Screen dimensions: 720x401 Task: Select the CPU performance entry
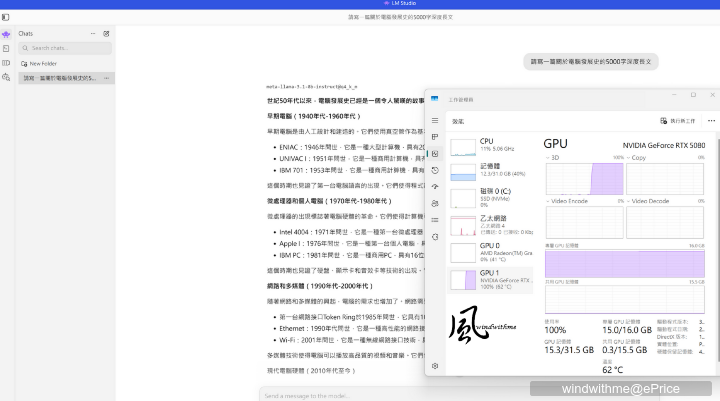tap(490, 146)
